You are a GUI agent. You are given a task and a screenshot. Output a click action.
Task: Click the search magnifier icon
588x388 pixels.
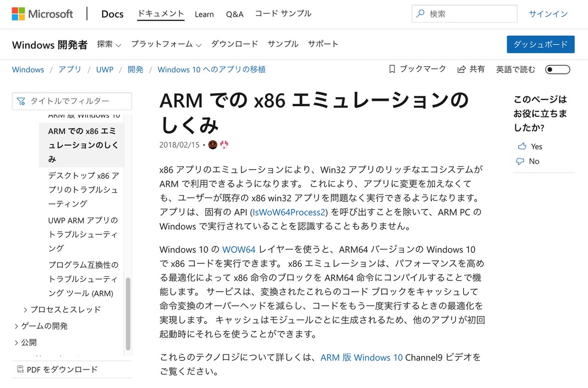pyautogui.click(x=420, y=14)
